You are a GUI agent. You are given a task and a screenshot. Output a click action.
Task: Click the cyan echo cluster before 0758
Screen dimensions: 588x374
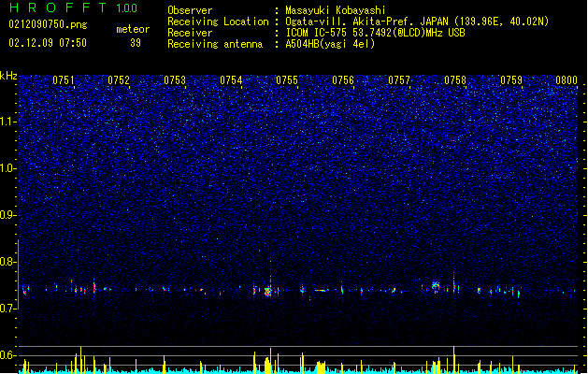click(436, 286)
